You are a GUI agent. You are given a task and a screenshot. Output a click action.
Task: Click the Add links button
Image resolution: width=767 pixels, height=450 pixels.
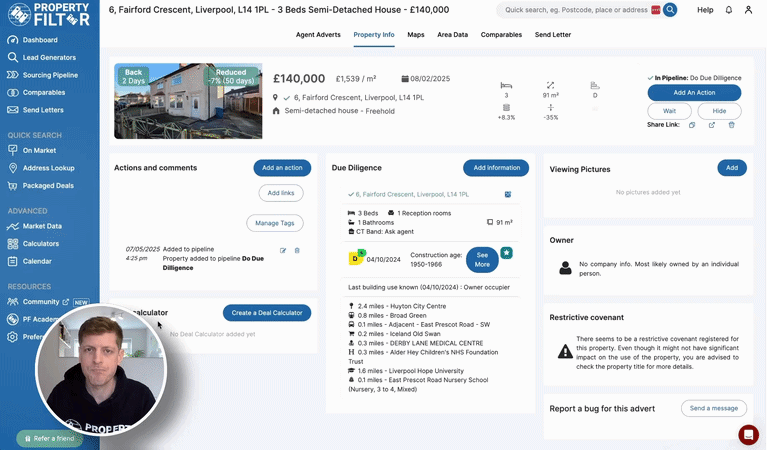click(x=281, y=193)
